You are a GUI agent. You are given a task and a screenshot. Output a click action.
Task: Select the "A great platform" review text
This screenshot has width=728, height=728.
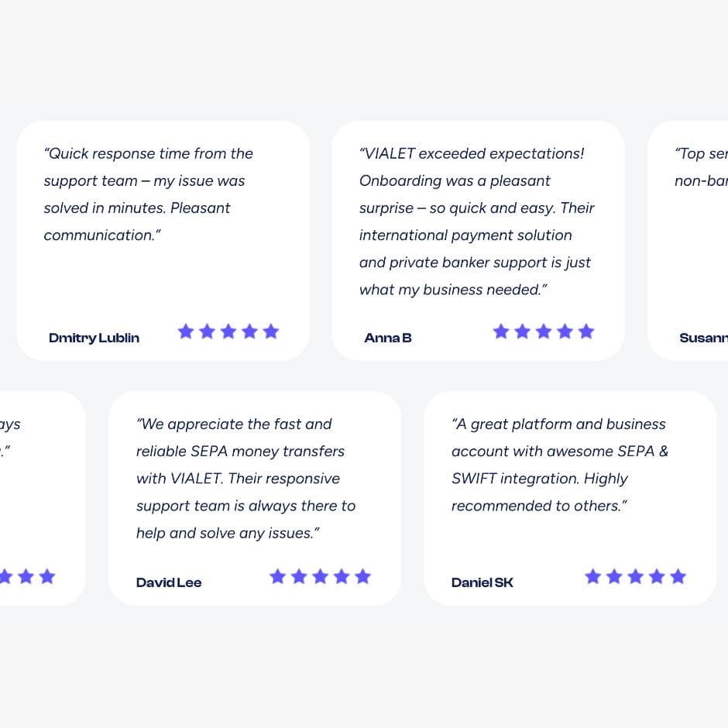pyautogui.click(x=559, y=465)
